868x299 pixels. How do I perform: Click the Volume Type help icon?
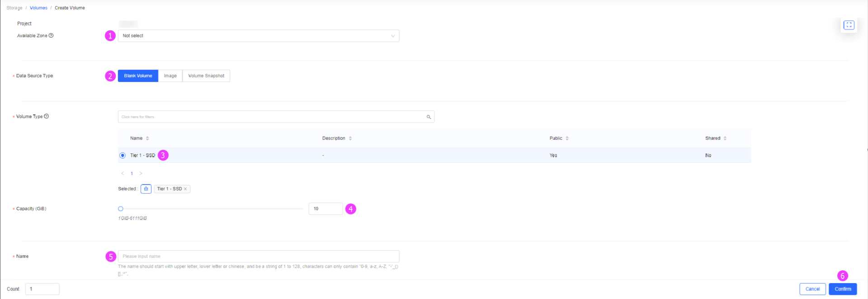tap(47, 116)
